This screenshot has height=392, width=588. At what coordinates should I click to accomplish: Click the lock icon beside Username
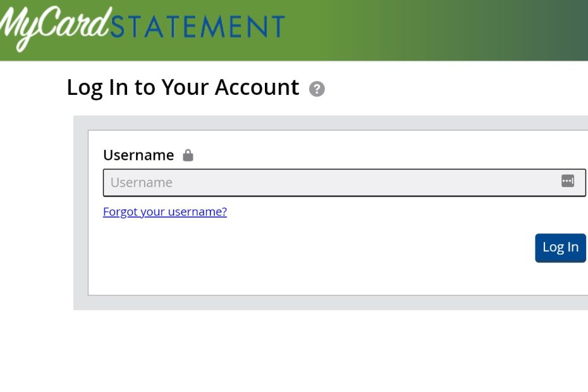pyautogui.click(x=188, y=156)
